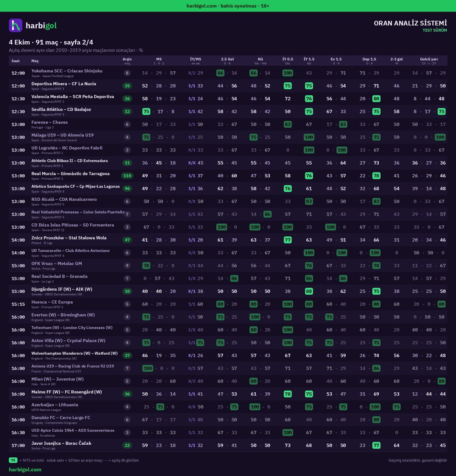This screenshot has width=456, height=476.
Task: Click the Danubio FC – Cerro Largo FC match
Action: click(x=61, y=417)
